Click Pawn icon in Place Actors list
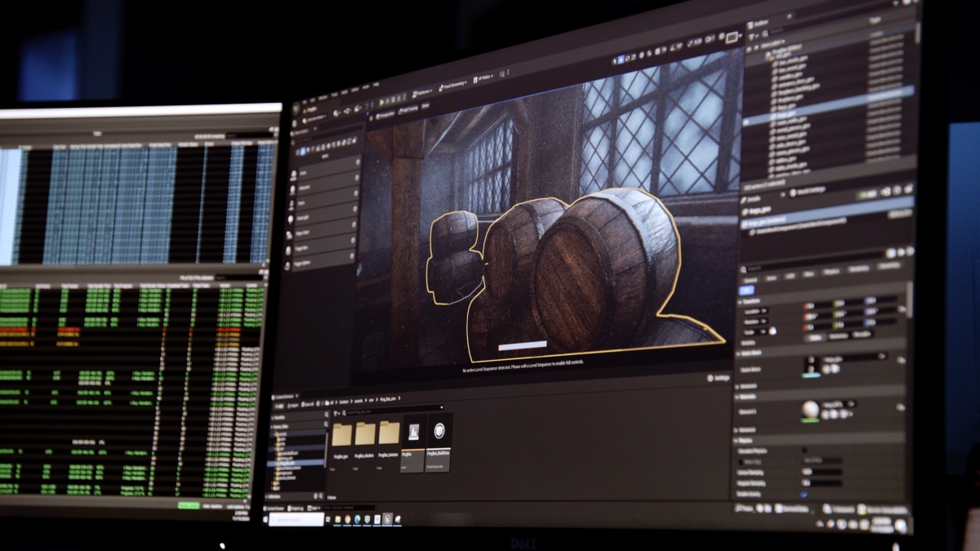The width and height of the screenshot is (980, 551). (292, 205)
